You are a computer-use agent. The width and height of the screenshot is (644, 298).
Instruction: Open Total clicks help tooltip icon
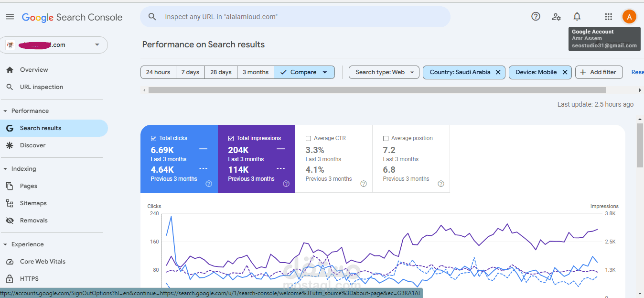point(209,184)
